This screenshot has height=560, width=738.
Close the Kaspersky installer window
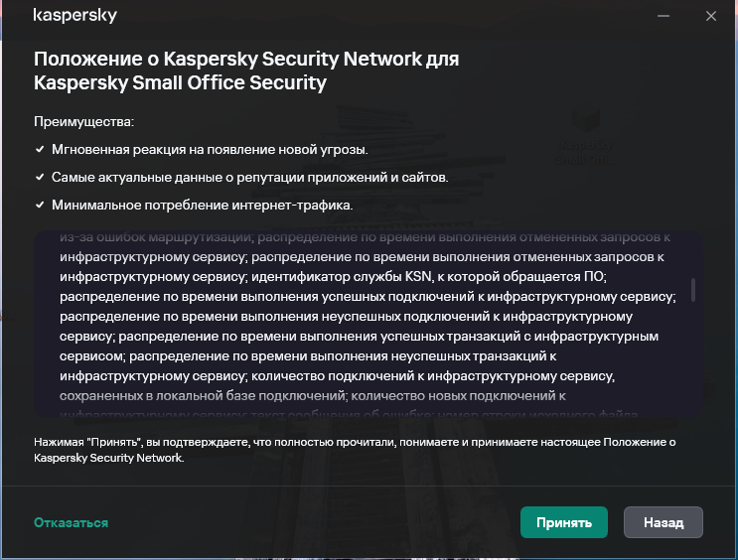coord(711,16)
